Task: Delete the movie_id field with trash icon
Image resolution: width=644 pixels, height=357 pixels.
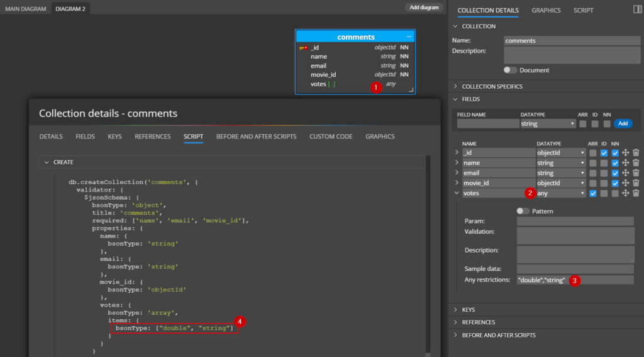Action: pyautogui.click(x=636, y=183)
